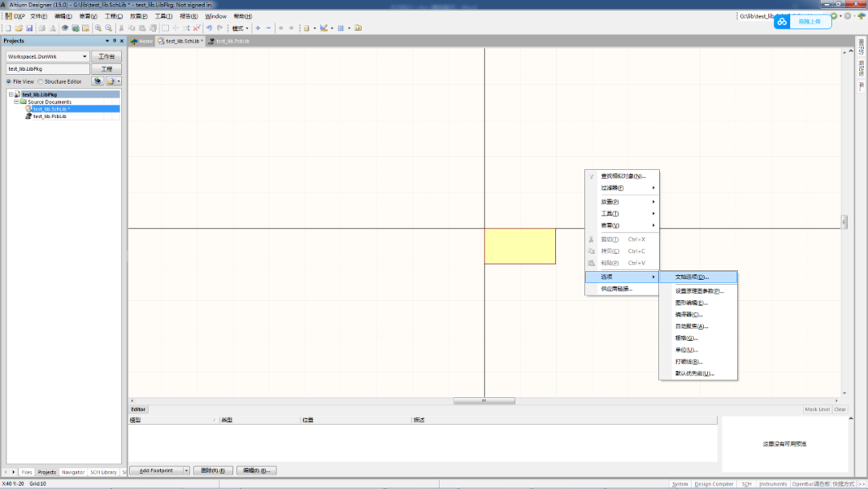868x489 pixels.
Task: Click the Home tab icon
Action: click(134, 41)
